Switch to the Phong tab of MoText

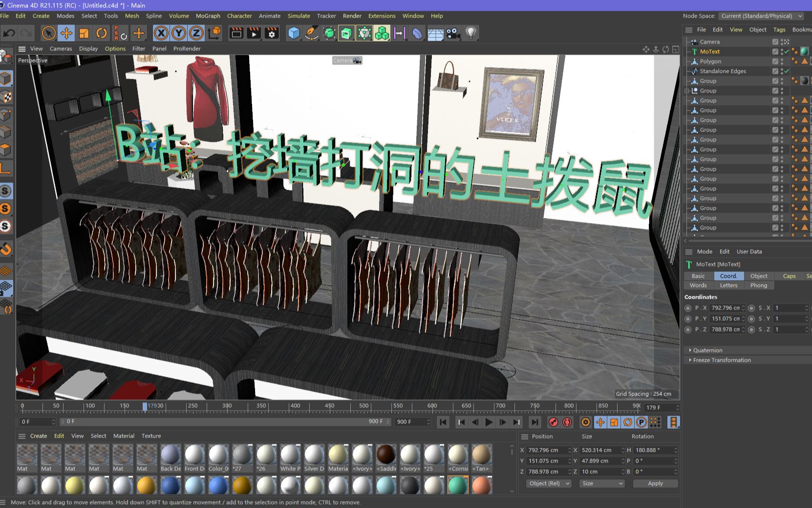point(758,285)
